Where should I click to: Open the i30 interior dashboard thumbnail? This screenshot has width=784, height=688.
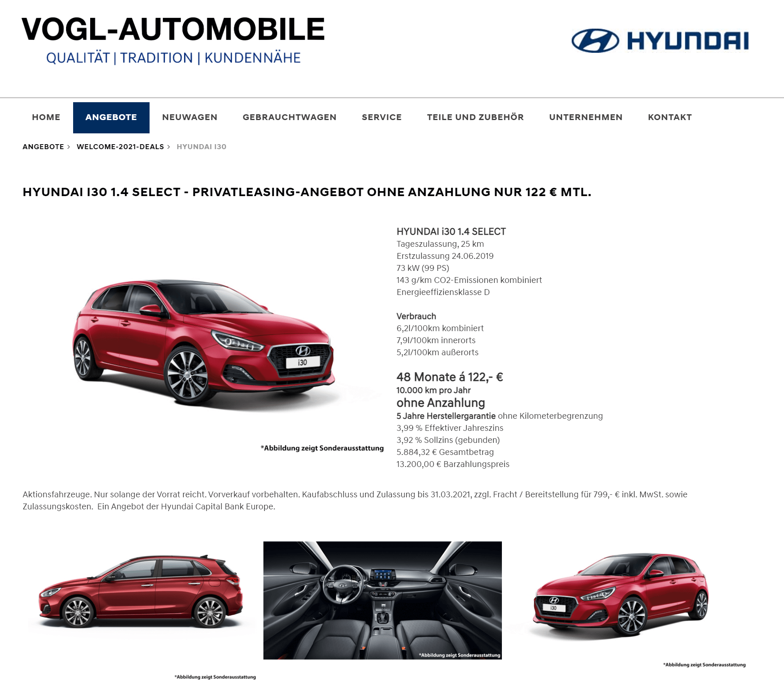[382, 600]
